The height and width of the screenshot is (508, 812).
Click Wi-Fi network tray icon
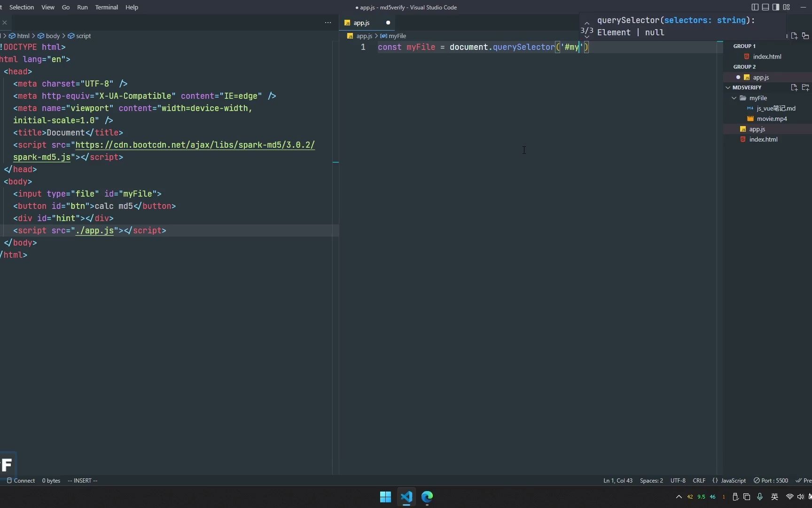tap(789, 497)
